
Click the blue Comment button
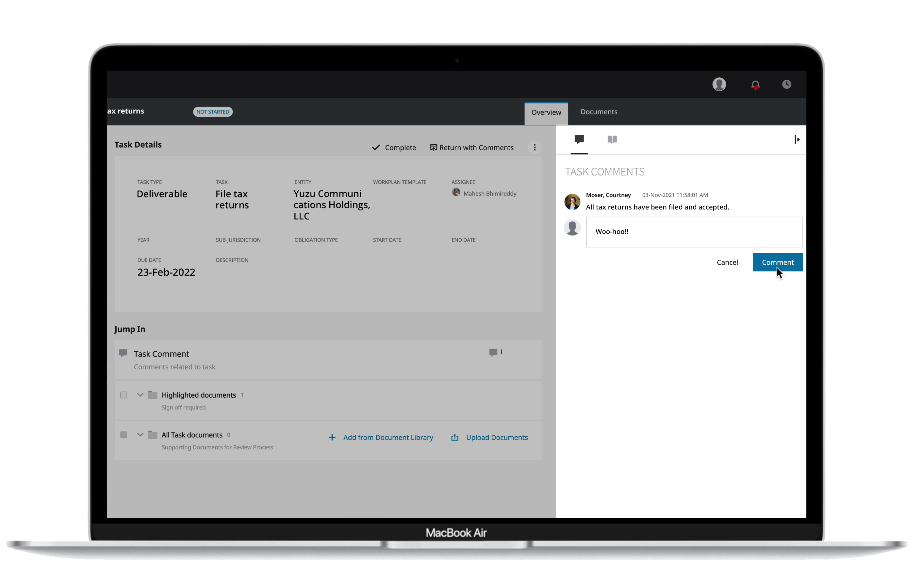[x=777, y=262]
